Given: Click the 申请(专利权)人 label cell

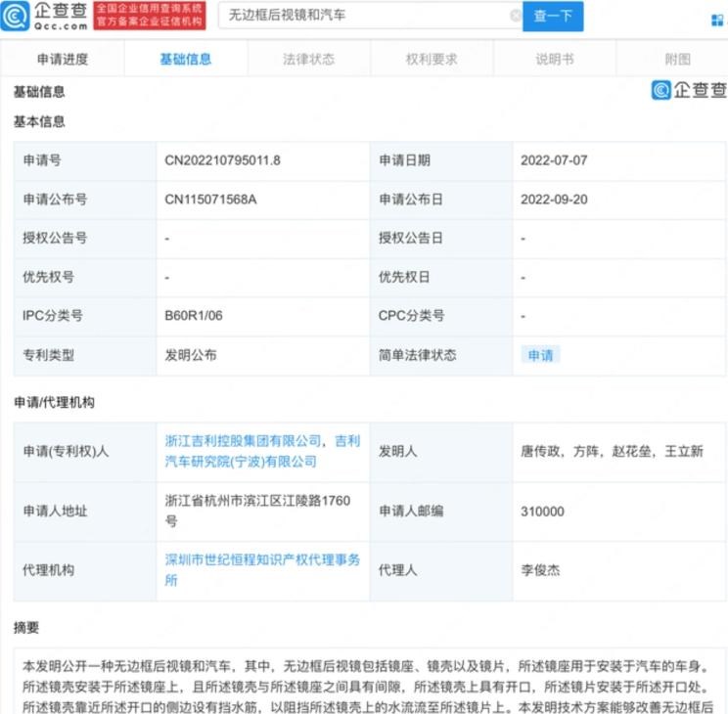Looking at the screenshot, I should pos(85,451).
